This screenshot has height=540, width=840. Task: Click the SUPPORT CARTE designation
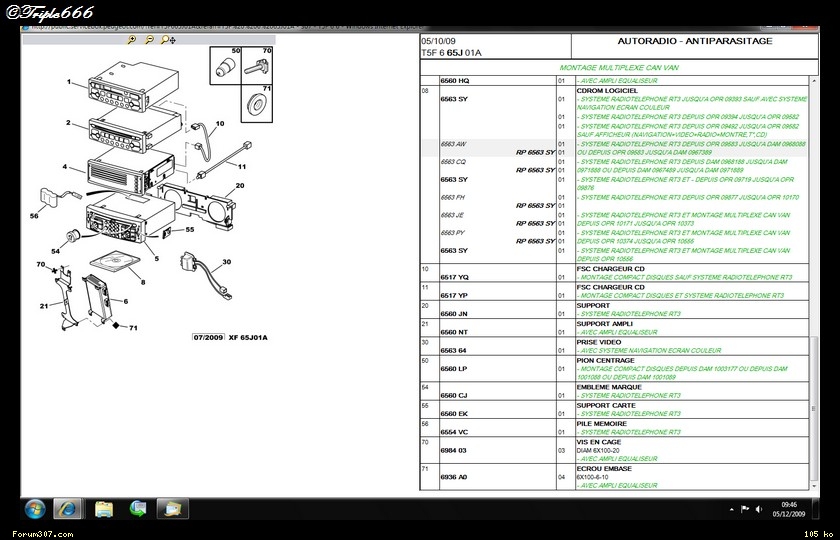coord(606,406)
